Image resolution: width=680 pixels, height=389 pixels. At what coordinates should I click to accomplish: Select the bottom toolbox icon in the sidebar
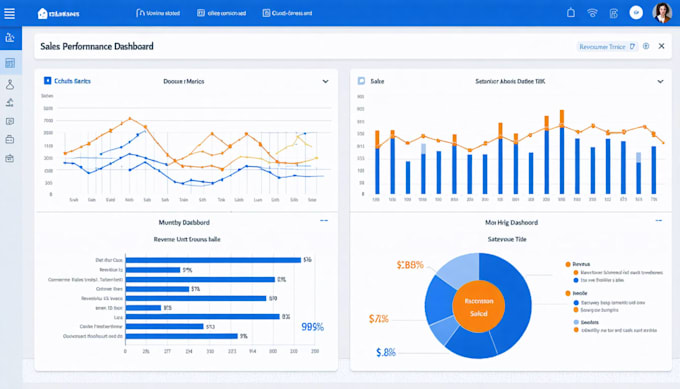click(10, 158)
